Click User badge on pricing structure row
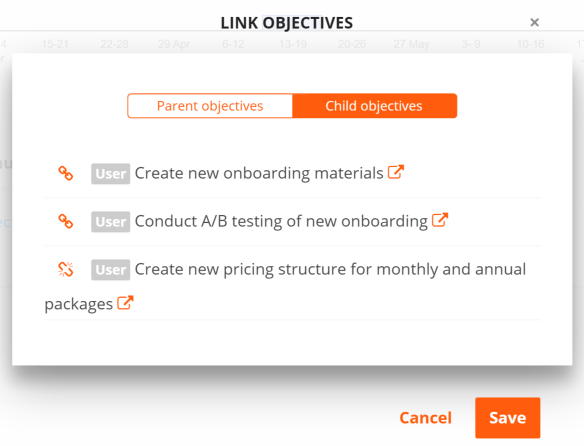 coord(111,270)
